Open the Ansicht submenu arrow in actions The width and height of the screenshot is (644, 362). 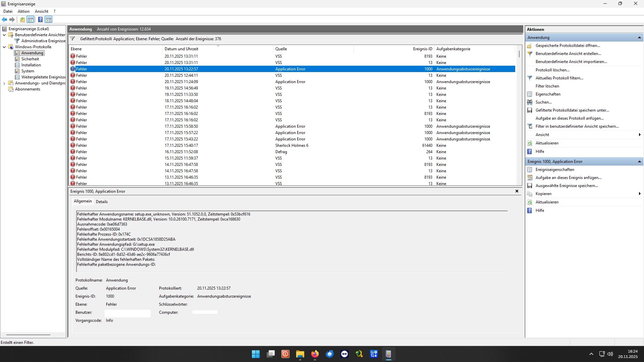[x=640, y=135]
